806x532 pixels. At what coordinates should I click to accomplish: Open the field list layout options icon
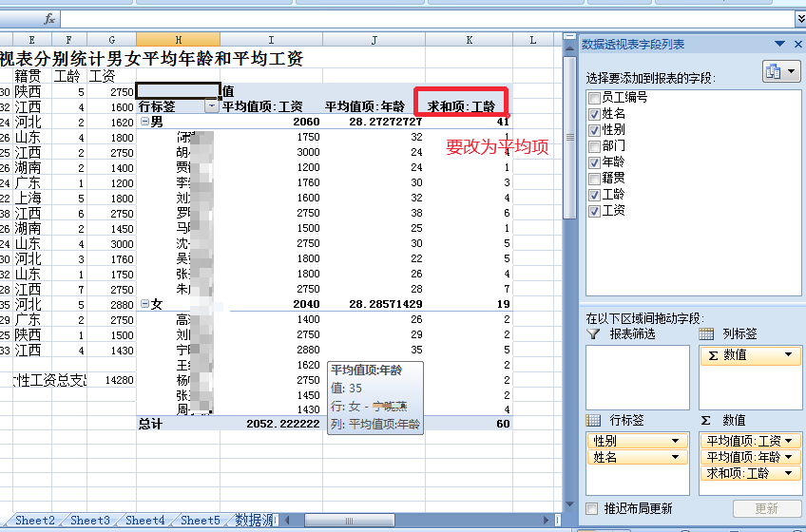click(x=781, y=71)
